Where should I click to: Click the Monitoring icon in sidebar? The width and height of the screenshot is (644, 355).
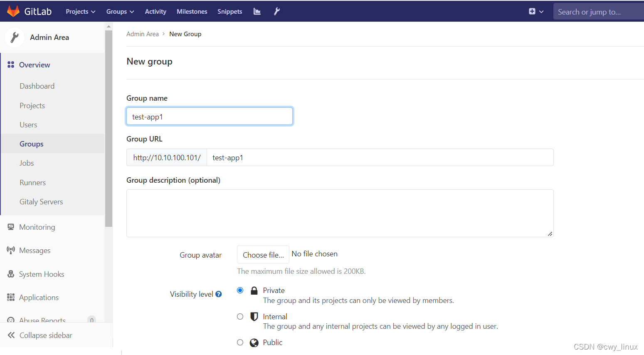(x=11, y=227)
